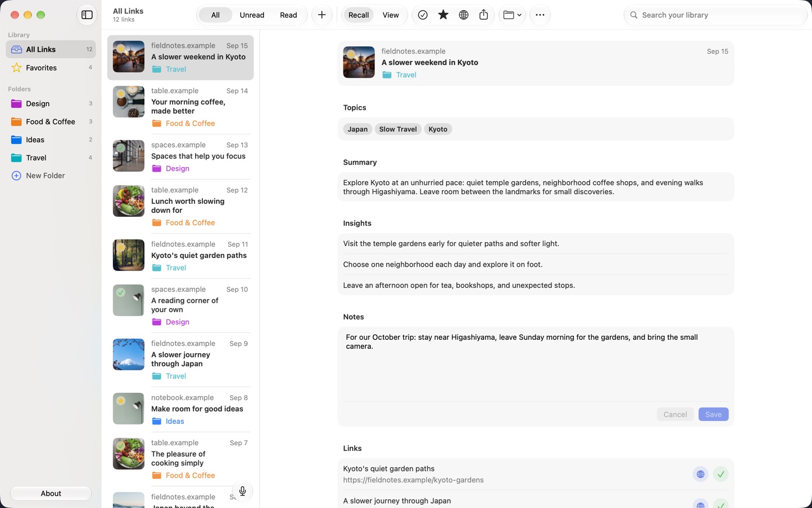Click the Favorites star icon in sidebar
This screenshot has height=508, width=812.
[x=16, y=68]
